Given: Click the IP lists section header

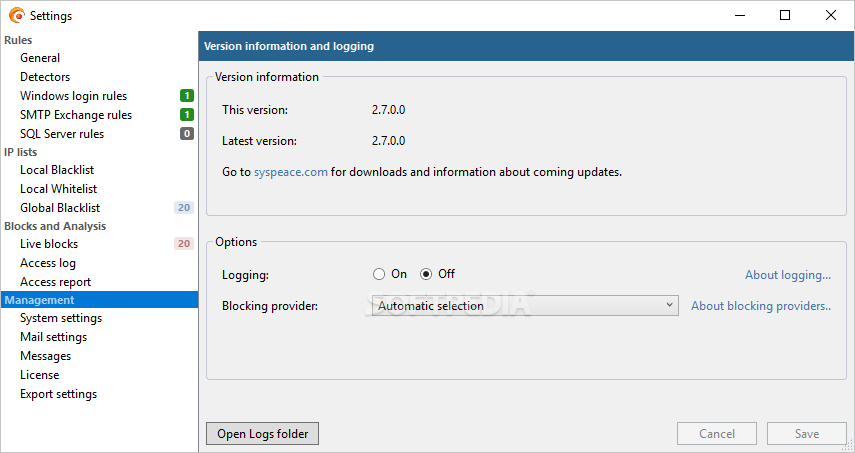Looking at the screenshot, I should [x=20, y=152].
